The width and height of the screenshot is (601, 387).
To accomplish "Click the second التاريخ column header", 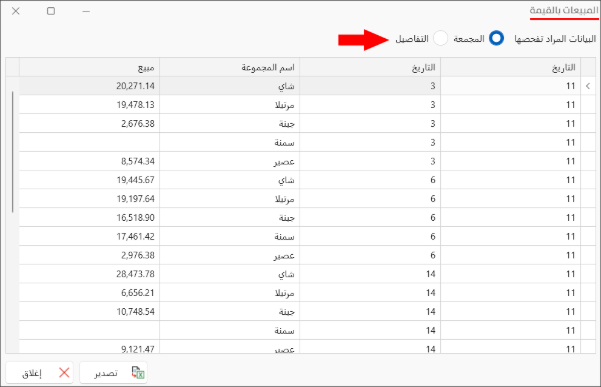I will pyautogui.click(x=370, y=67).
